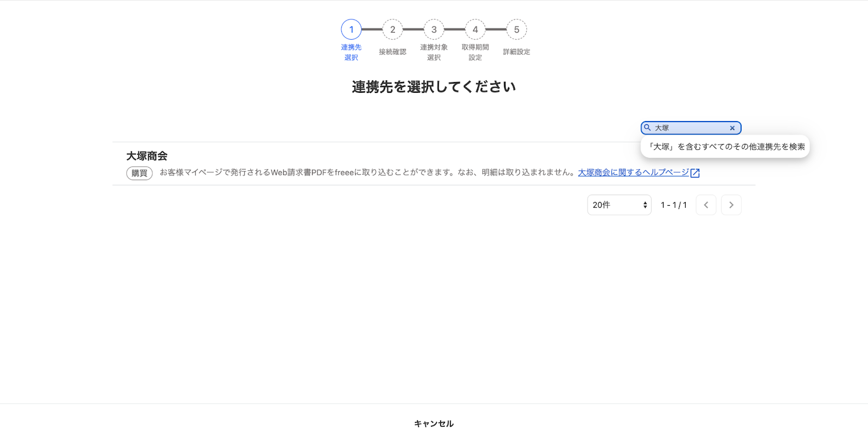The image size is (868, 443).
Task: Click step 2 接続確認 circle
Action: [392, 29]
